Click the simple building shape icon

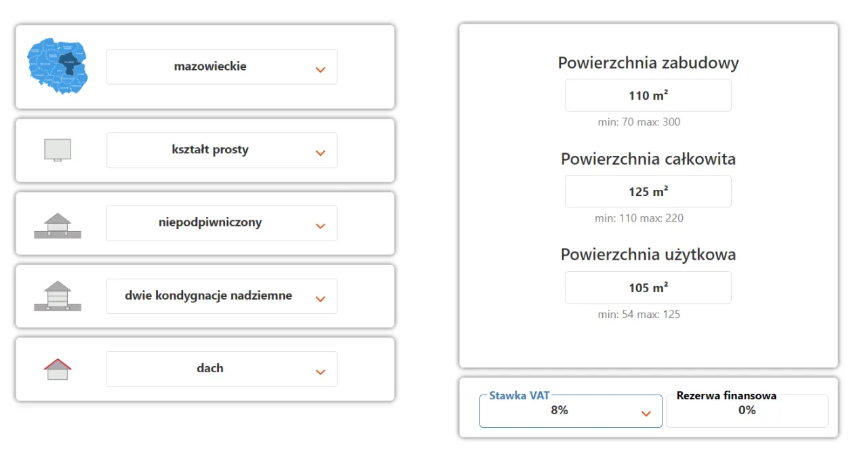pyautogui.click(x=58, y=150)
